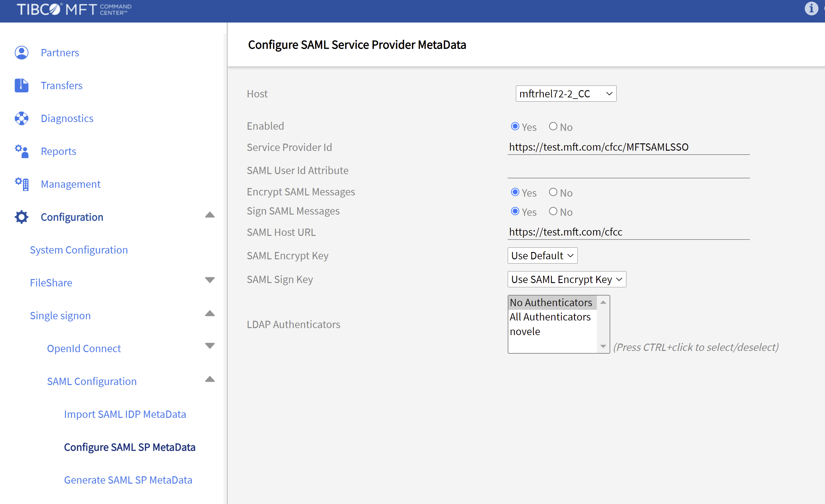Click the SAML User Id Attribute field

pyautogui.click(x=628, y=171)
